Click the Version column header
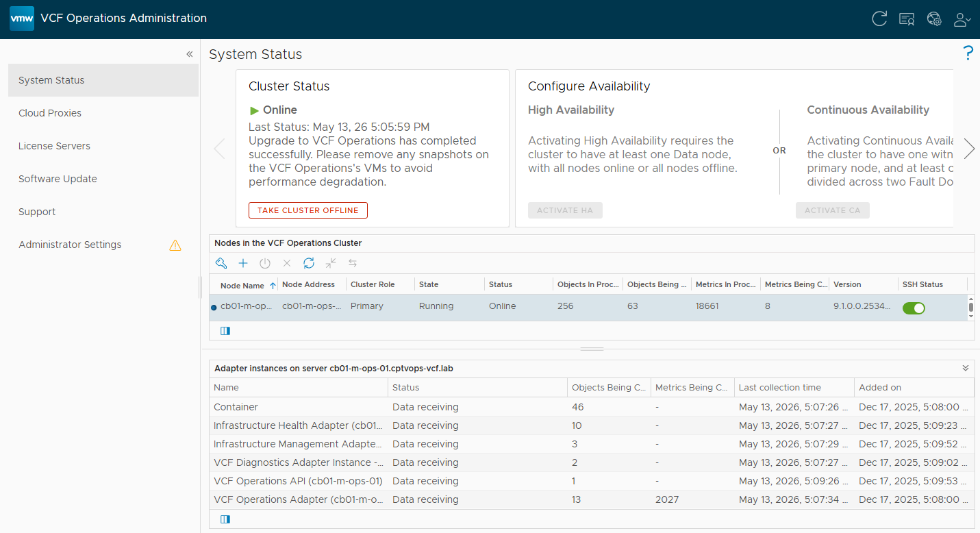Screen dimensions: 980x533 (x=863, y=284)
